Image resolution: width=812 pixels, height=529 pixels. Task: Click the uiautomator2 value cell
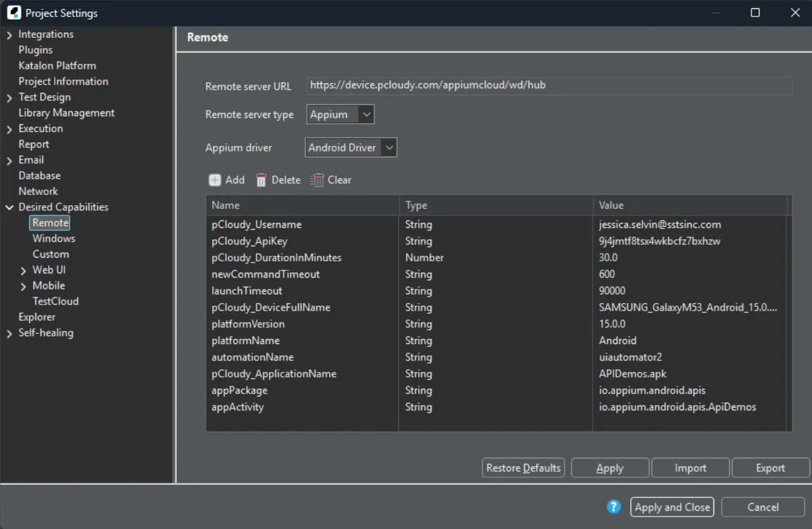(x=630, y=357)
